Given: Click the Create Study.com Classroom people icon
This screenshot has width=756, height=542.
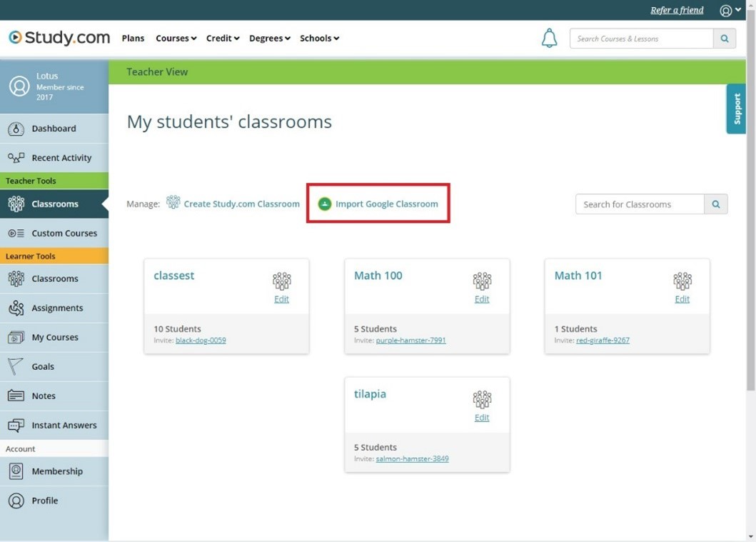Looking at the screenshot, I should (173, 203).
